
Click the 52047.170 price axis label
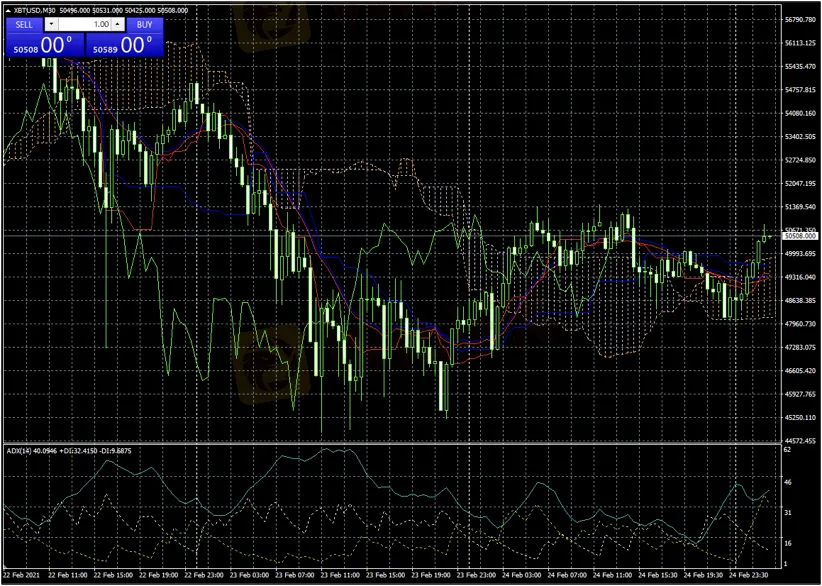tap(800, 184)
